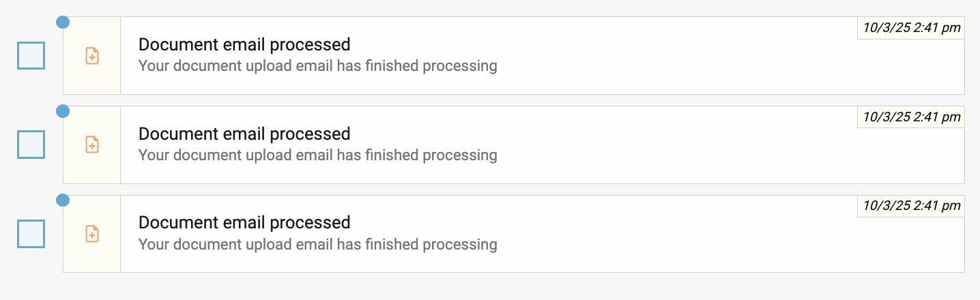This screenshot has height=300, width=980.
Task: Click the blue unread dot on the third notification
Action: pos(63,200)
